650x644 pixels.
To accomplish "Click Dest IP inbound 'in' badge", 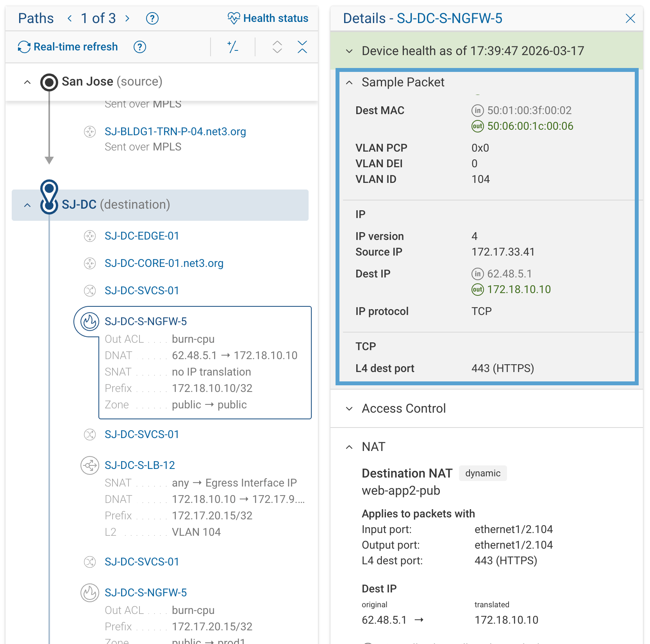I will click(477, 274).
